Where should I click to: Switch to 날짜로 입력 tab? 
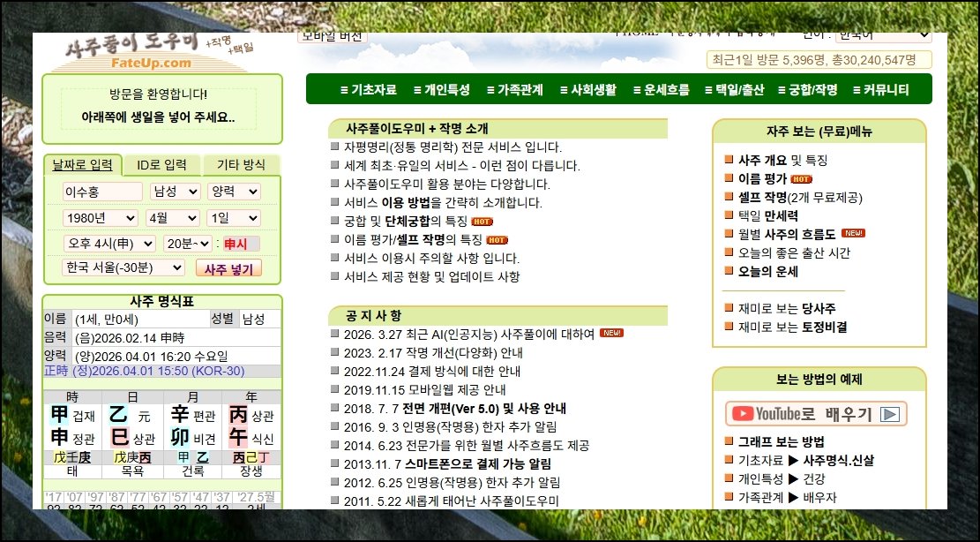click(83, 165)
